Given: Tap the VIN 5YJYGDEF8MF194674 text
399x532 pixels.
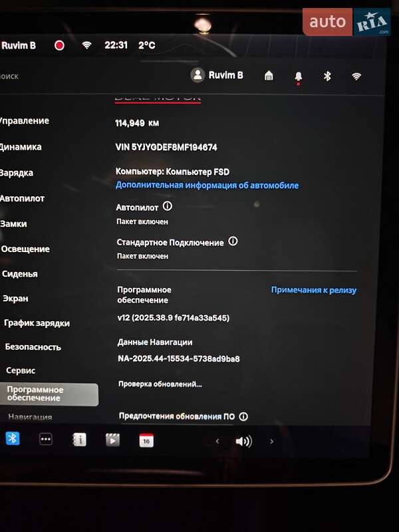Looking at the screenshot, I should (x=166, y=147).
